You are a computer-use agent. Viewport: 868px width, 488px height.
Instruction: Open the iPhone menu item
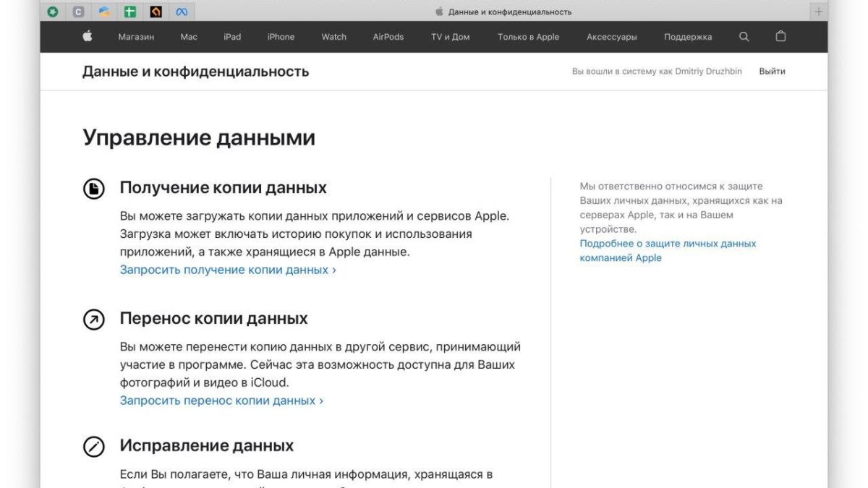(281, 36)
